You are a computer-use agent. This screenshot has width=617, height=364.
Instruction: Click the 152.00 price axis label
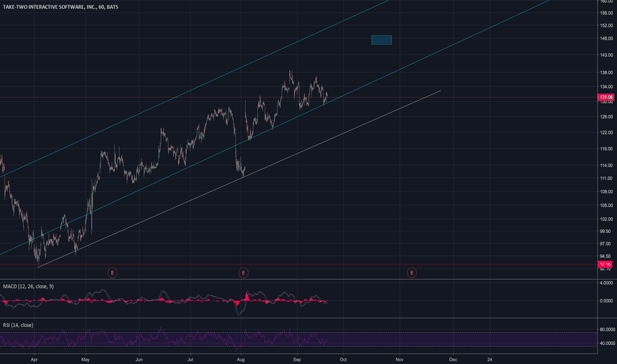[x=606, y=26]
